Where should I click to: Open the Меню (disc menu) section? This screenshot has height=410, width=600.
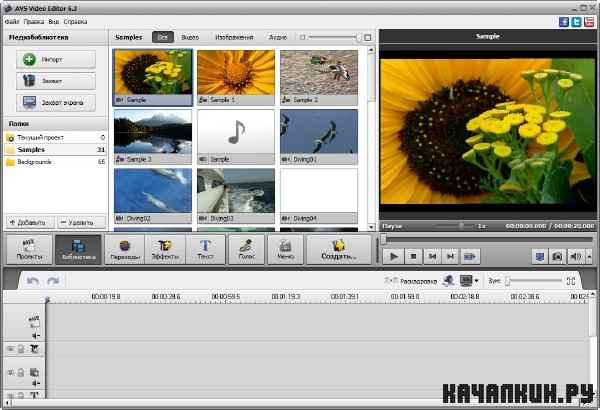coord(285,250)
